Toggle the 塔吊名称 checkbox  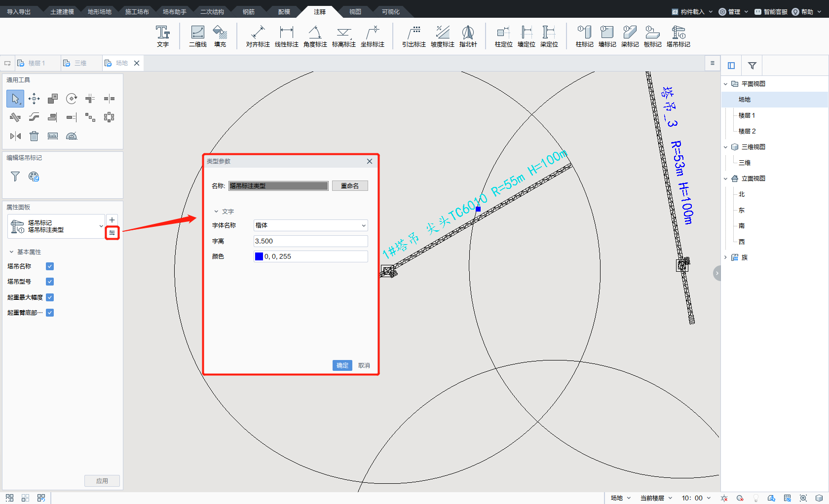coord(50,266)
